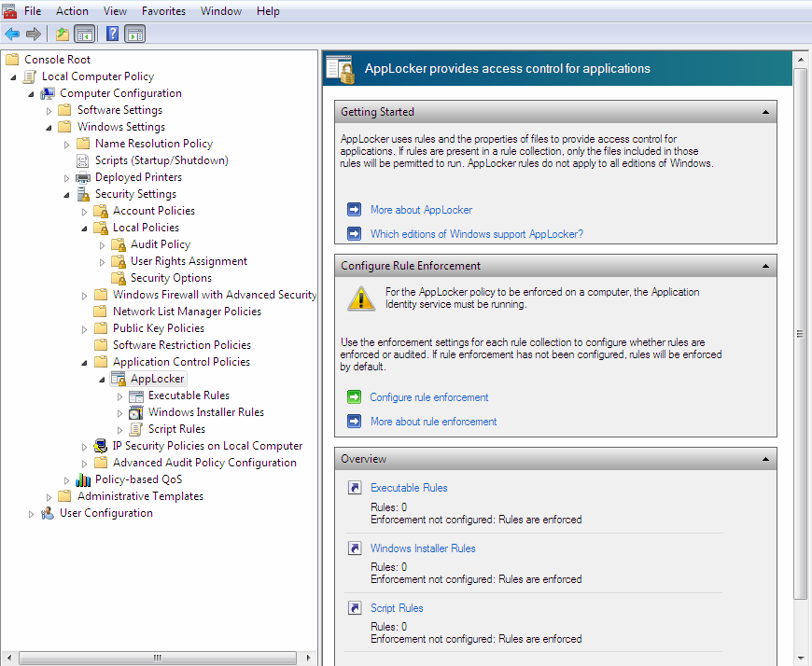812x666 pixels.
Task: Collapse the Security Settings node
Action: 66,195
